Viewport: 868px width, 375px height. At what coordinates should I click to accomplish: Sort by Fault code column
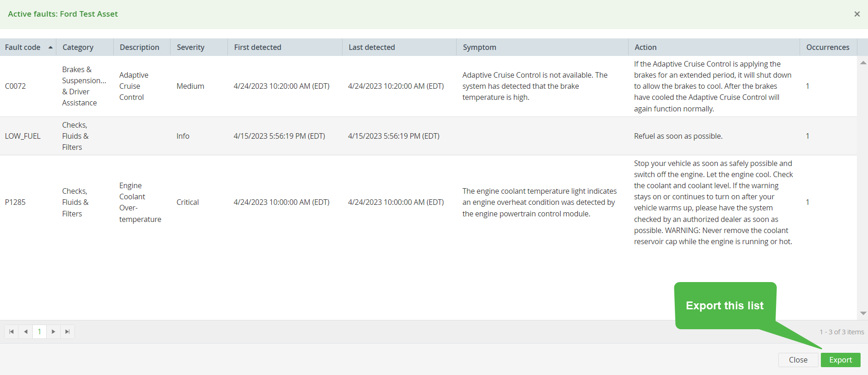tap(23, 47)
